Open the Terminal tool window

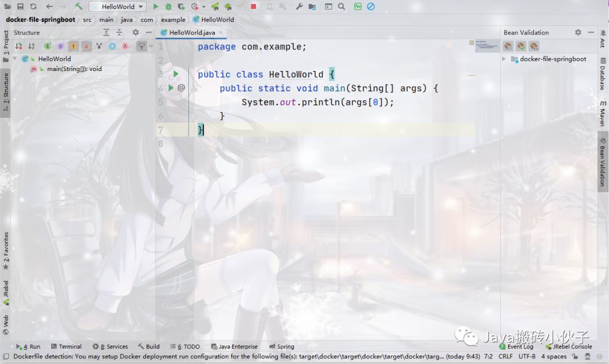coord(66,347)
